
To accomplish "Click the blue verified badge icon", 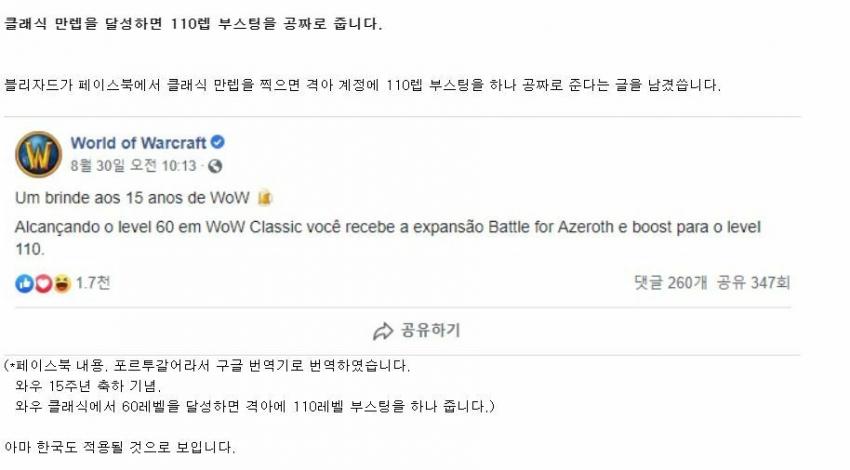I will (x=218, y=142).
